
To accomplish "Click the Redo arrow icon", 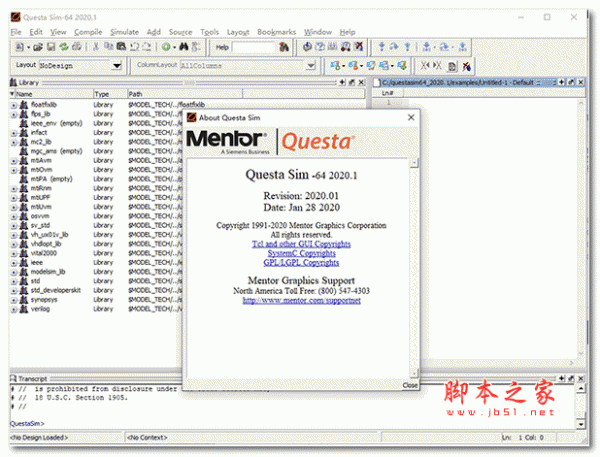I will 147,47.
